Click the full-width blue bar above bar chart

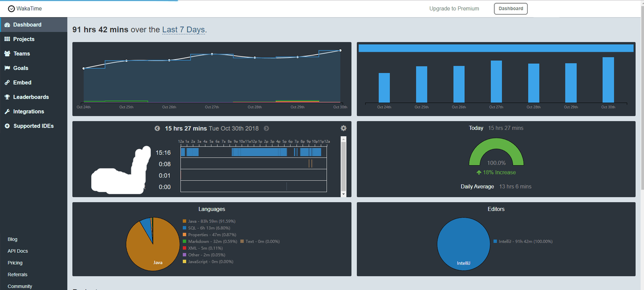pos(496,48)
